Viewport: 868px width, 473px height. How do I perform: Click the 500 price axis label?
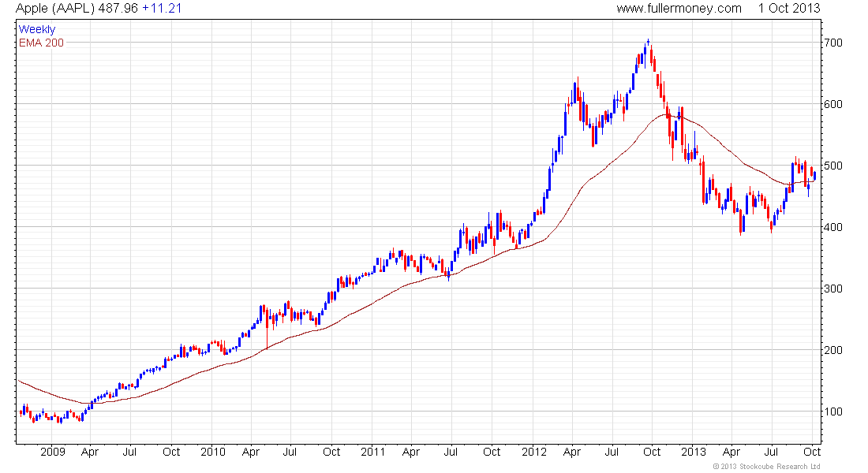click(833, 166)
